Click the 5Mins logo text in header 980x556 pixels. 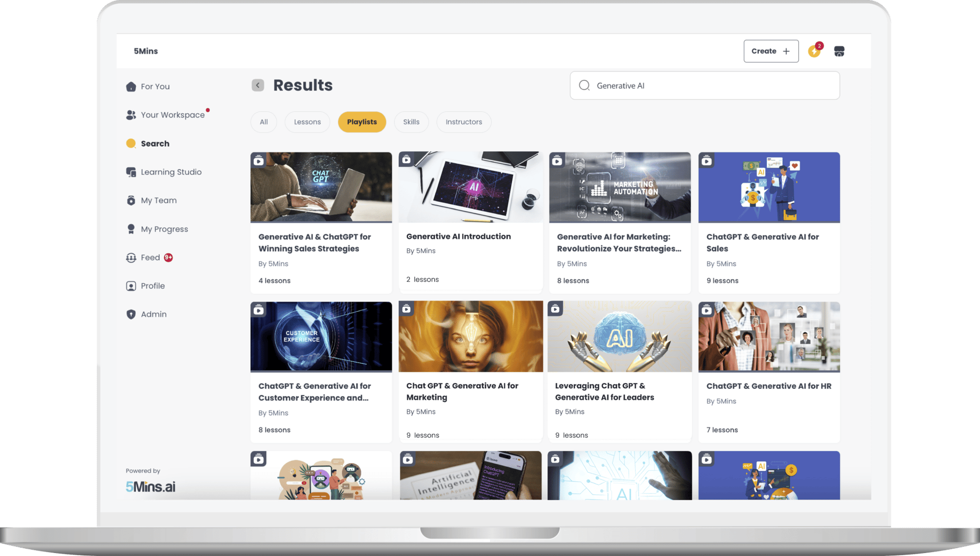[x=146, y=51]
